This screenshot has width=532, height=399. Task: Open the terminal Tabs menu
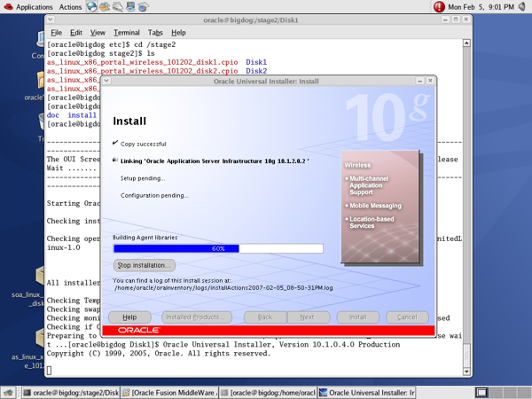click(x=155, y=33)
